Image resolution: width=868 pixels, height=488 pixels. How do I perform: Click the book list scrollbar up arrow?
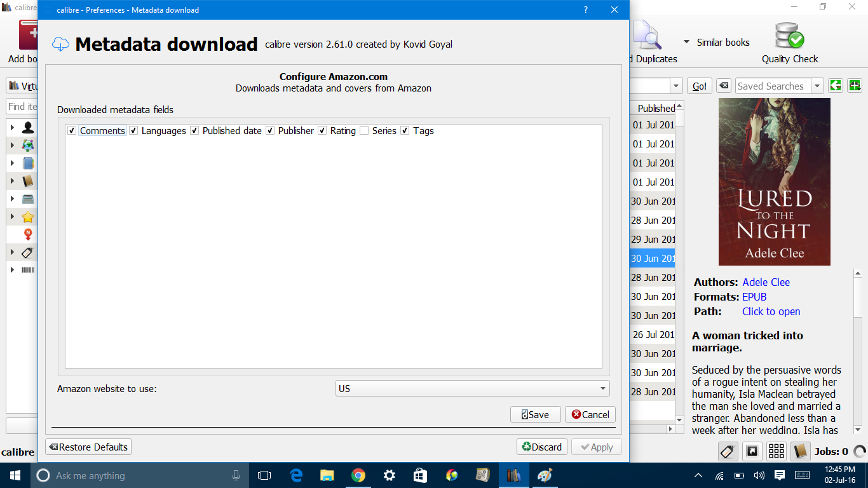click(x=680, y=105)
